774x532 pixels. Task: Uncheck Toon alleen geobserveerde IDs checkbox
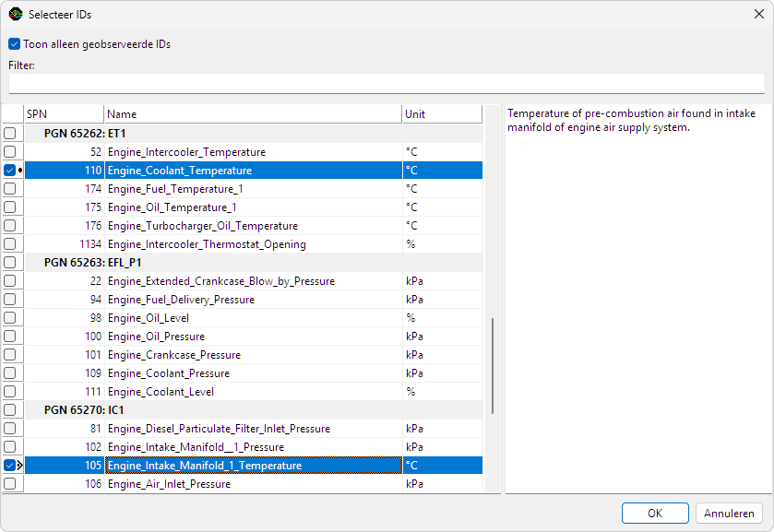point(15,44)
